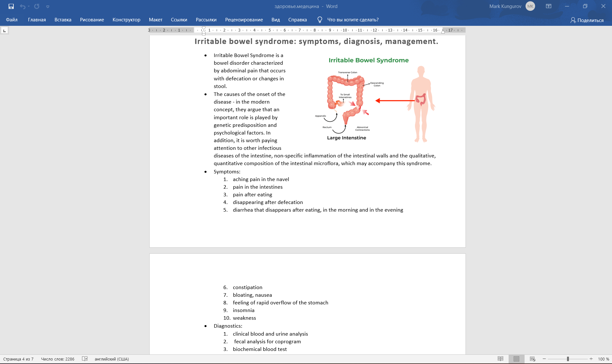Screen dimensions: 612x364
Task: Click the Redo icon in title bar
Action: pos(37,6)
